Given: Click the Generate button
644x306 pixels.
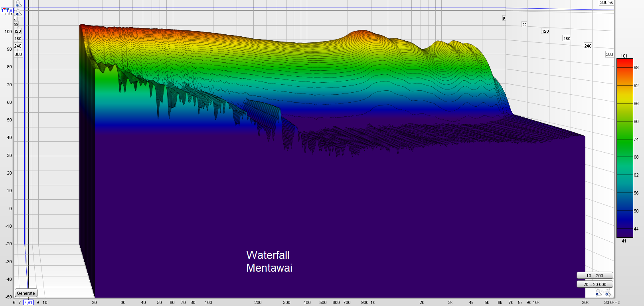Looking at the screenshot, I should click(x=26, y=293).
